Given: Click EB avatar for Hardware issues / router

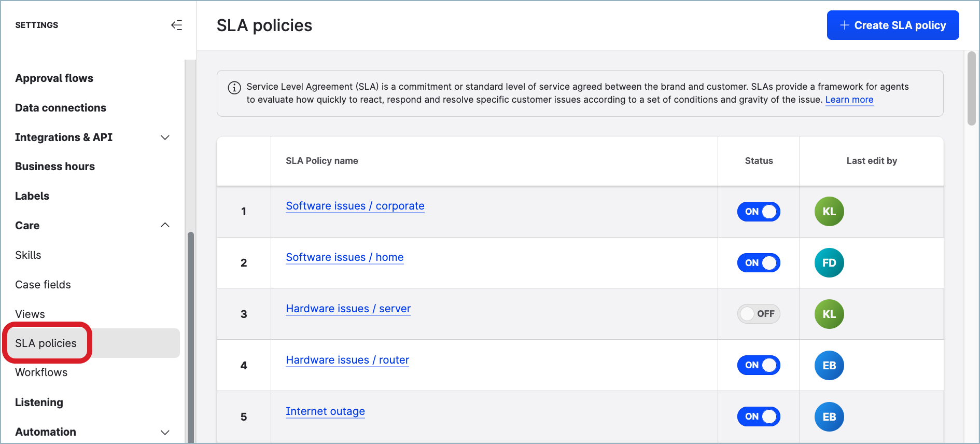Looking at the screenshot, I should click(x=829, y=366).
